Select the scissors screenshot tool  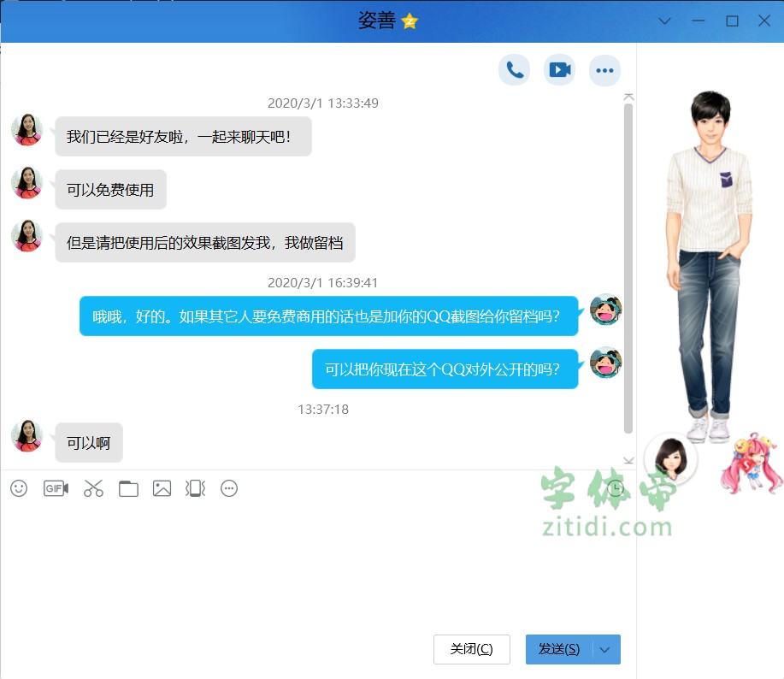(x=93, y=488)
